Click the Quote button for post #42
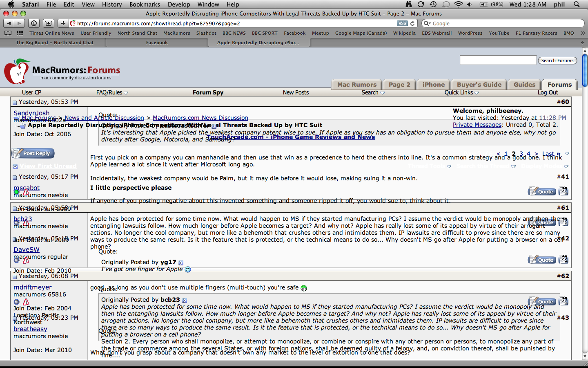 pyautogui.click(x=542, y=259)
